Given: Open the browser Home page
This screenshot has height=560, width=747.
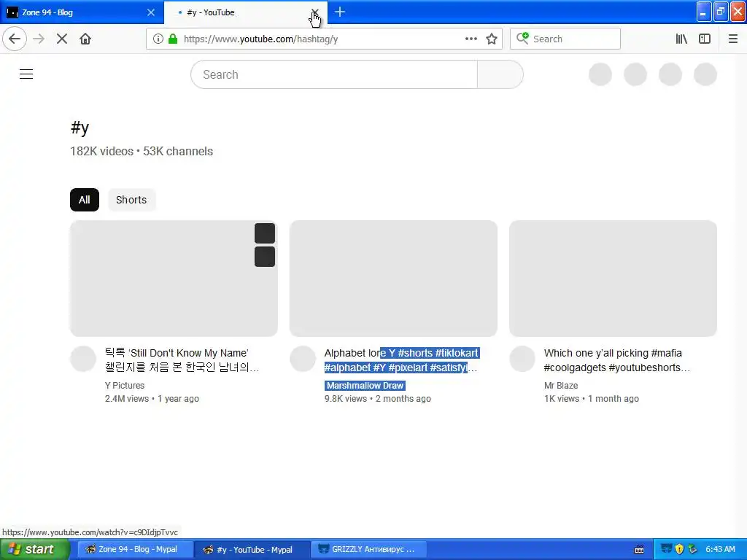Looking at the screenshot, I should 85,39.
